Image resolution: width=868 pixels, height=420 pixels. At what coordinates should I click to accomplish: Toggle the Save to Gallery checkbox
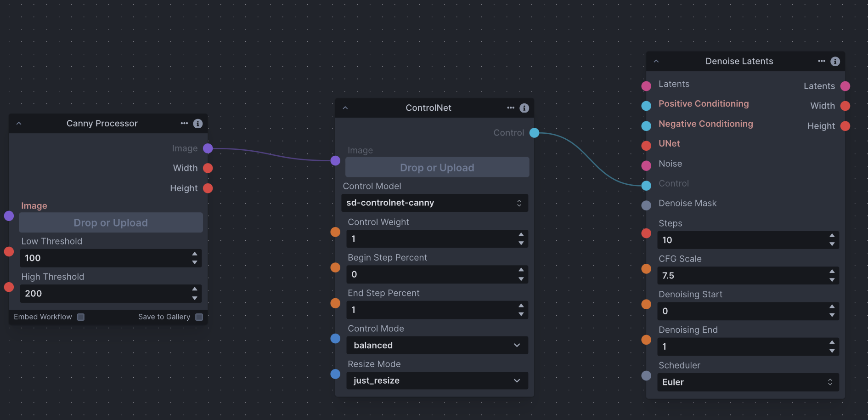click(199, 317)
